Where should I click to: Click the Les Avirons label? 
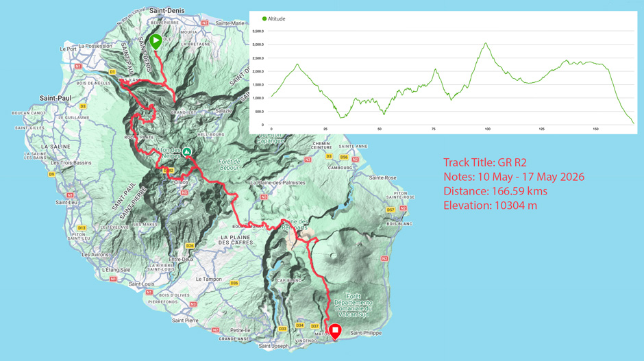coord(95,255)
